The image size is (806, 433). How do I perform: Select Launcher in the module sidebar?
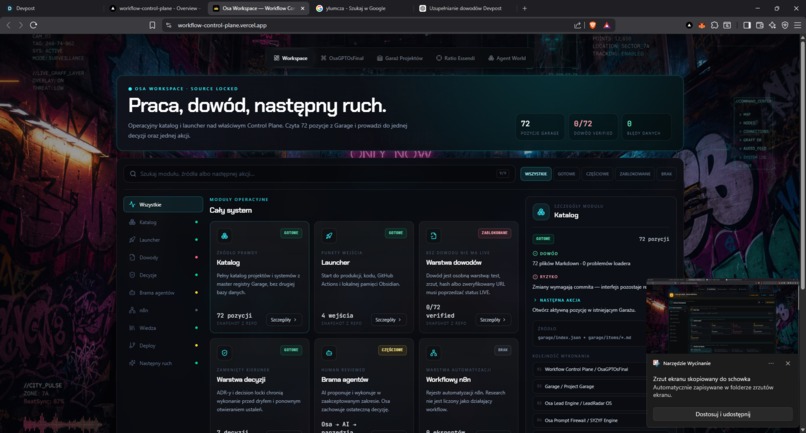pos(163,240)
